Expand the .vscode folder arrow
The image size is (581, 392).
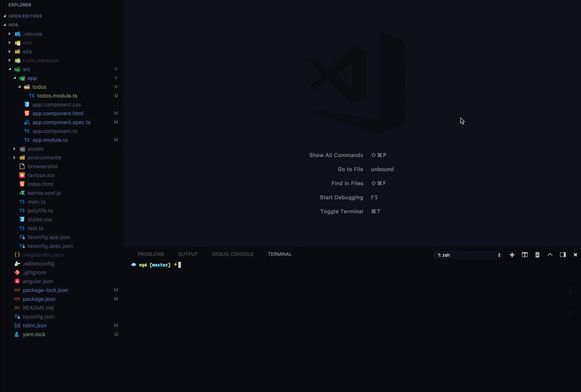tap(10, 34)
